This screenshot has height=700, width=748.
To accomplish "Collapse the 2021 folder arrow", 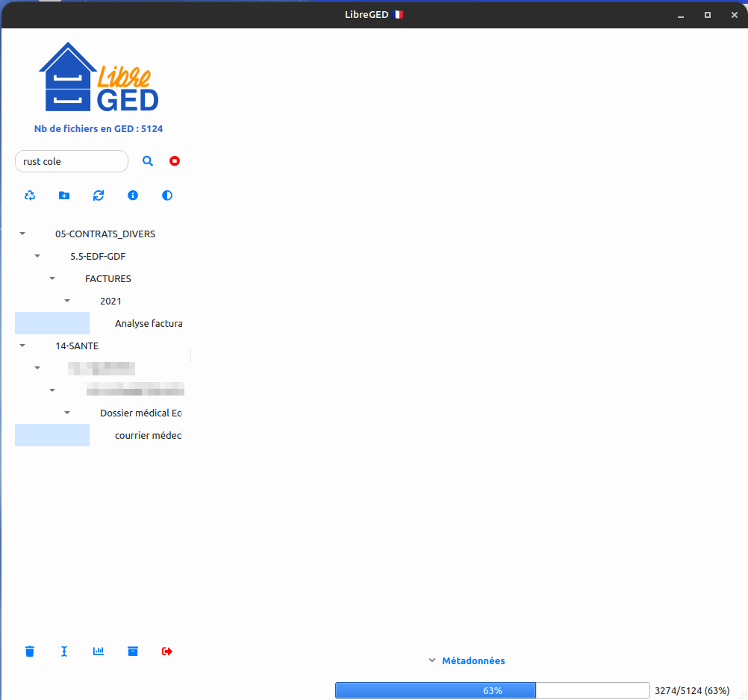I will point(67,301).
